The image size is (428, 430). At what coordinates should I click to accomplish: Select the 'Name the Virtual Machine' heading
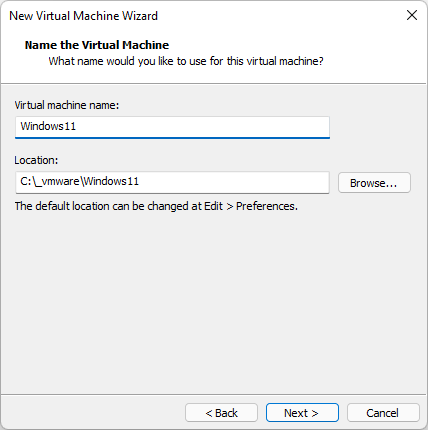(97, 45)
